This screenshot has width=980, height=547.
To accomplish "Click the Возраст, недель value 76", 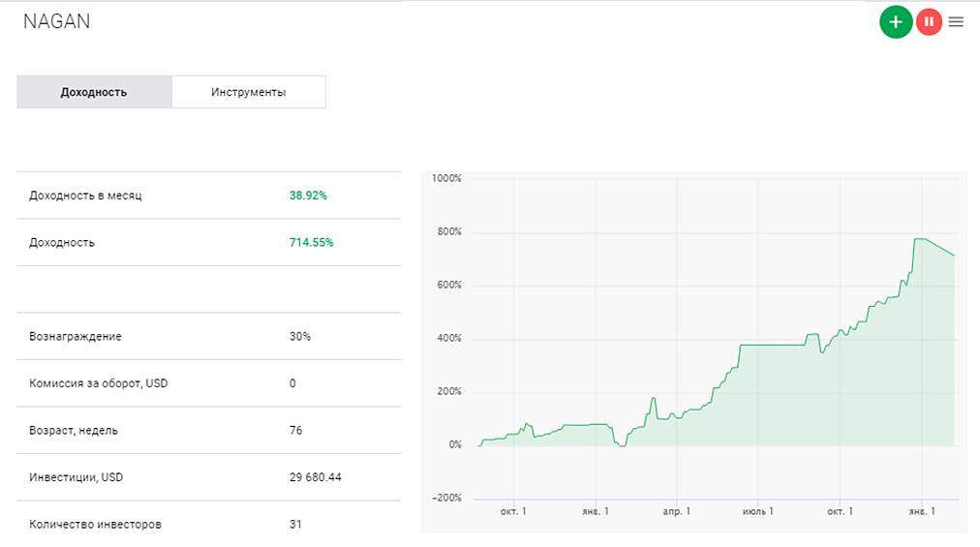I will [295, 430].
